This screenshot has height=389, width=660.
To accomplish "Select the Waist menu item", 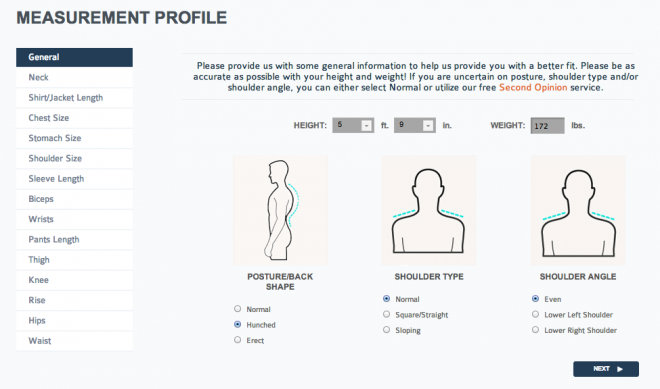I will pos(75,341).
